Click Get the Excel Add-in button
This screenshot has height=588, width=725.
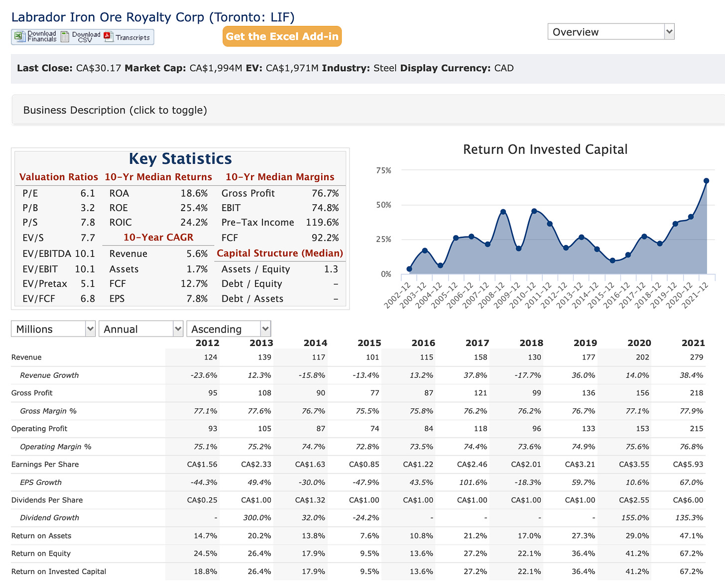(x=282, y=36)
